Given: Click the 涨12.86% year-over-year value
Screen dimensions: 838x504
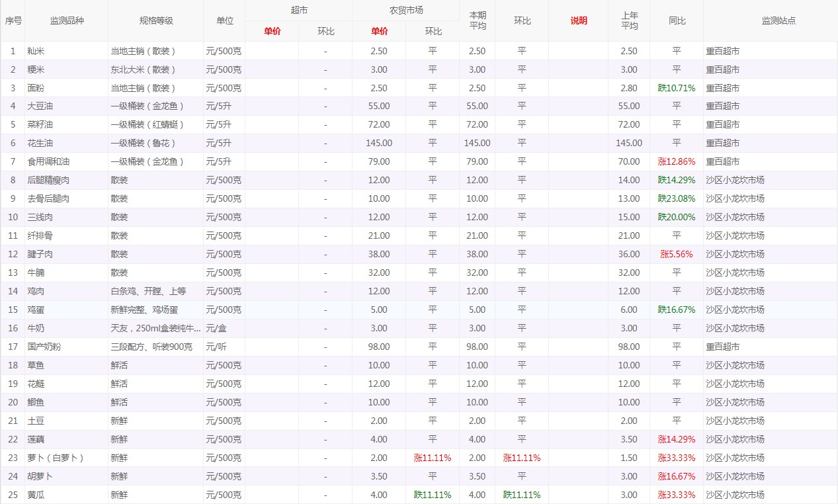Looking at the screenshot, I should pyautogui.click(x=676, y=161).
